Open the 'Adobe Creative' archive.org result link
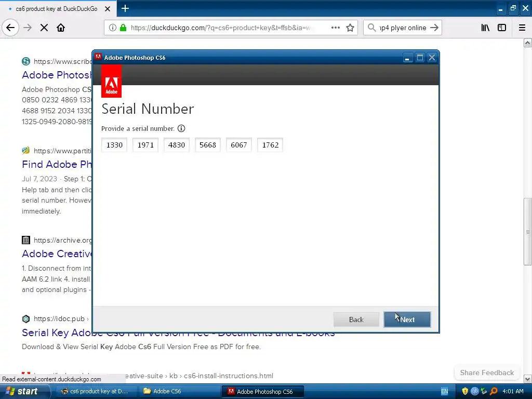This screenshot has width=532, height=399. [x=57, y=254]
